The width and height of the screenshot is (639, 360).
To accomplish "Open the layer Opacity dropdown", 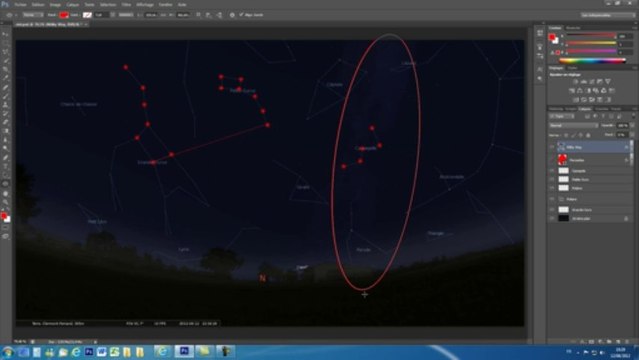I will [632, 126].
